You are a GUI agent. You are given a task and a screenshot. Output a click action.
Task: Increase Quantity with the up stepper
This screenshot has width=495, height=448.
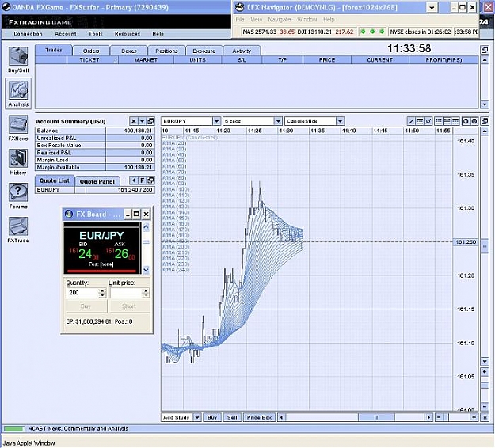point(102,290)
